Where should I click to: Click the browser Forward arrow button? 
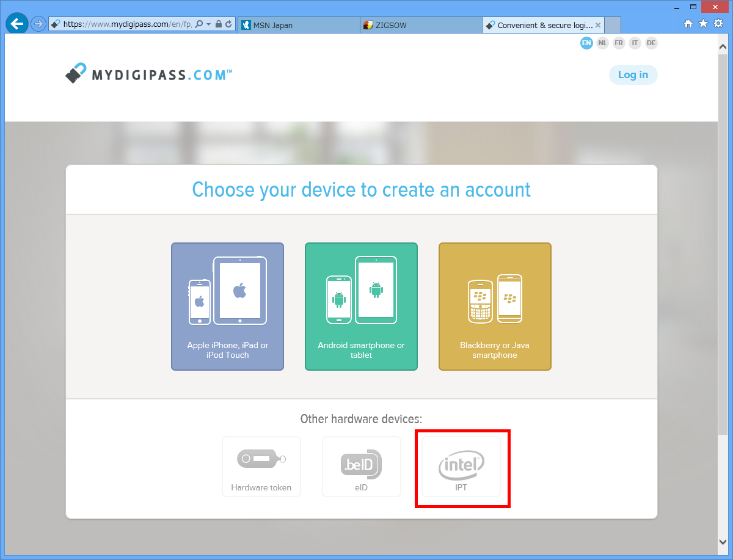38,24
